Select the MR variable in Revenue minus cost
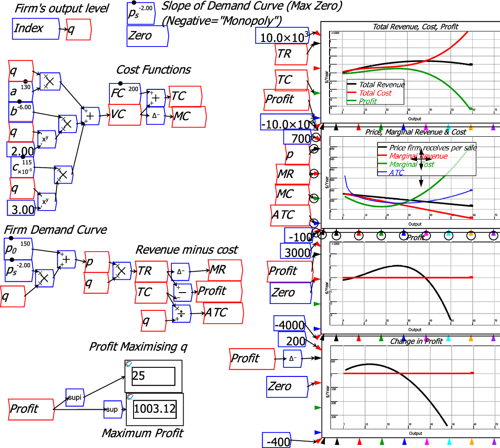The height and width of the screenshot is (448, 500). click(x=226, y=270)
